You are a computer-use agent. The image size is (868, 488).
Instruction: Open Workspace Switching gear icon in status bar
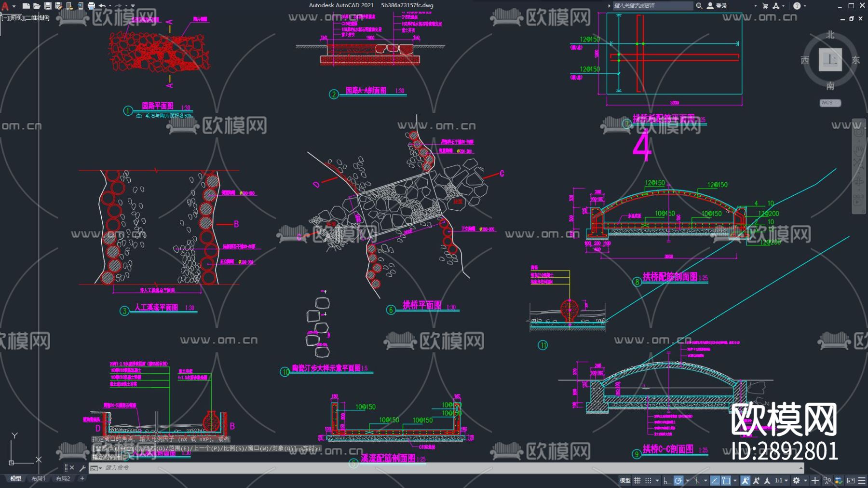pos(796,480)
